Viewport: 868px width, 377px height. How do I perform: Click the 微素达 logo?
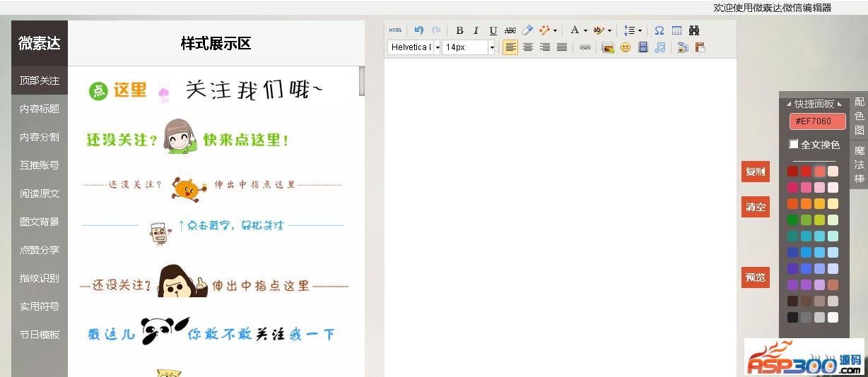tap(40, 43)
